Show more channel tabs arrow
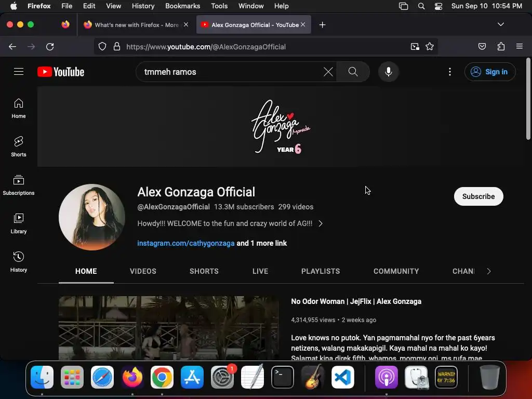This screenshot has height=399, width=532. pyautogui.click(x=488, y=271)
